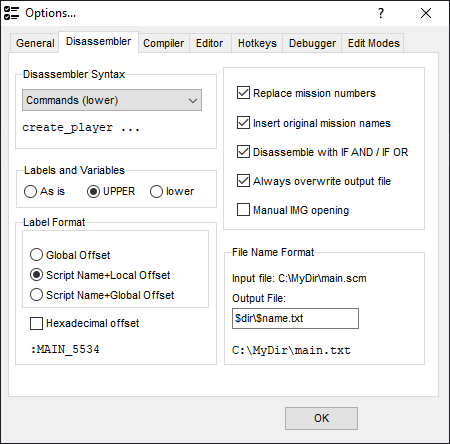Click the Output File text field
This screenshot has height=444, width=450.
[x=295, y=318]
